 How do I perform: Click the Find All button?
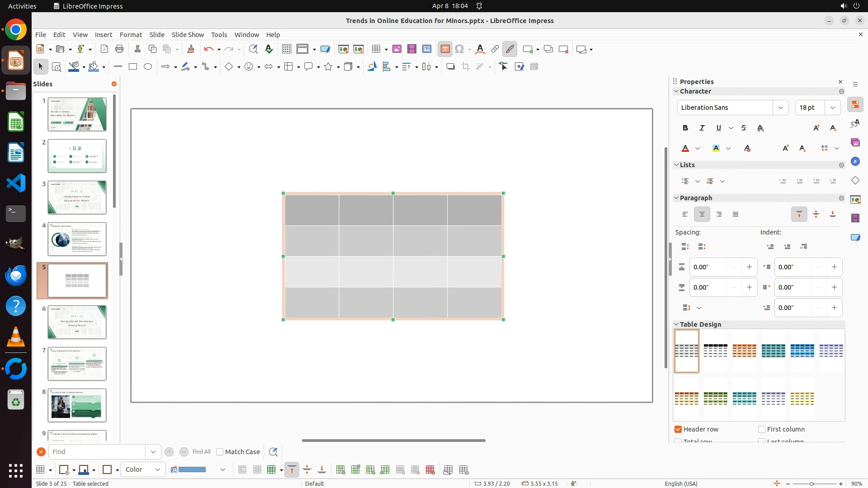pyautogui.click(x=201, y=452)
